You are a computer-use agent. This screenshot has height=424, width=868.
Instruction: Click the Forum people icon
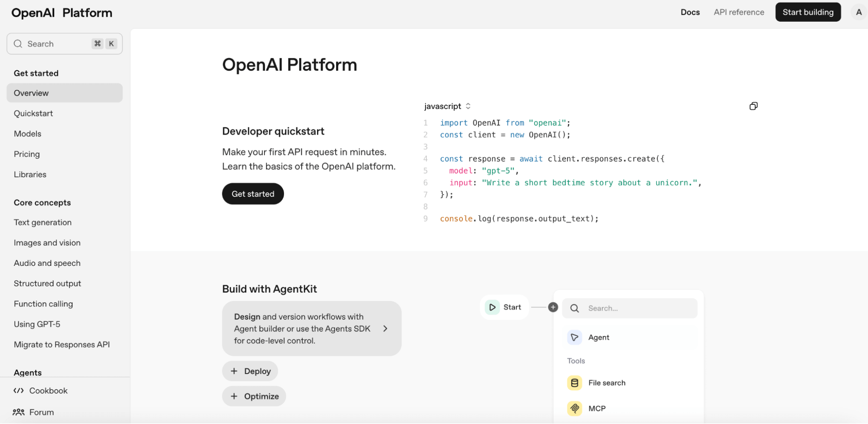[19, 412]
